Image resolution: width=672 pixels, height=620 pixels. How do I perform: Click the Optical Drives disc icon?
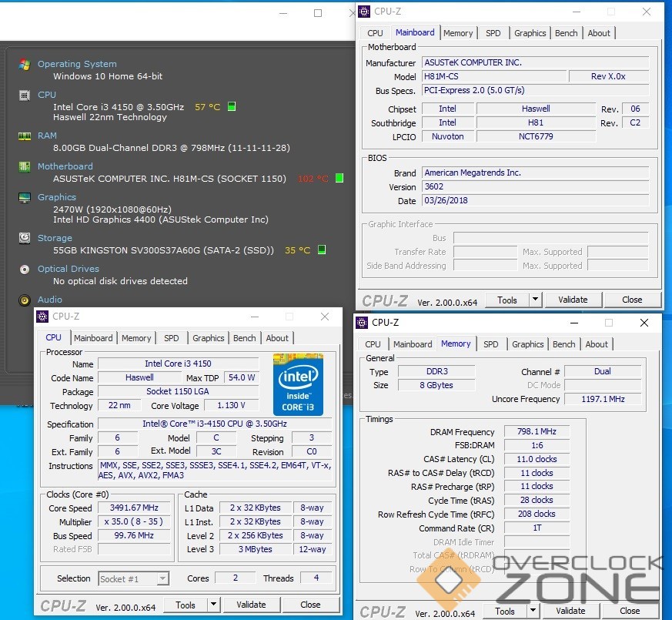(x=25, y=270)
